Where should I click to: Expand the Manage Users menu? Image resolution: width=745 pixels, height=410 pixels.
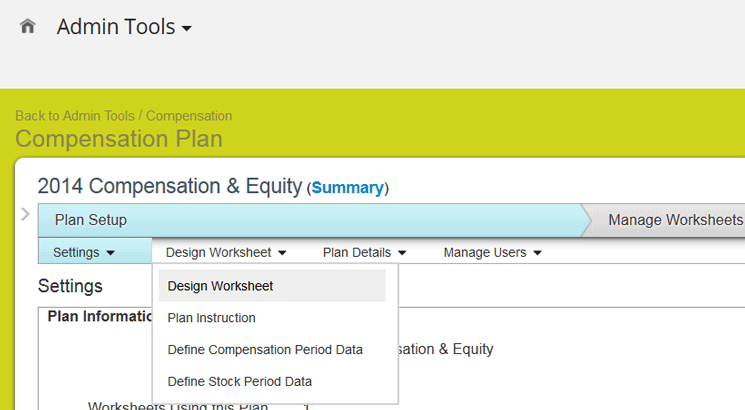point(492,253)
